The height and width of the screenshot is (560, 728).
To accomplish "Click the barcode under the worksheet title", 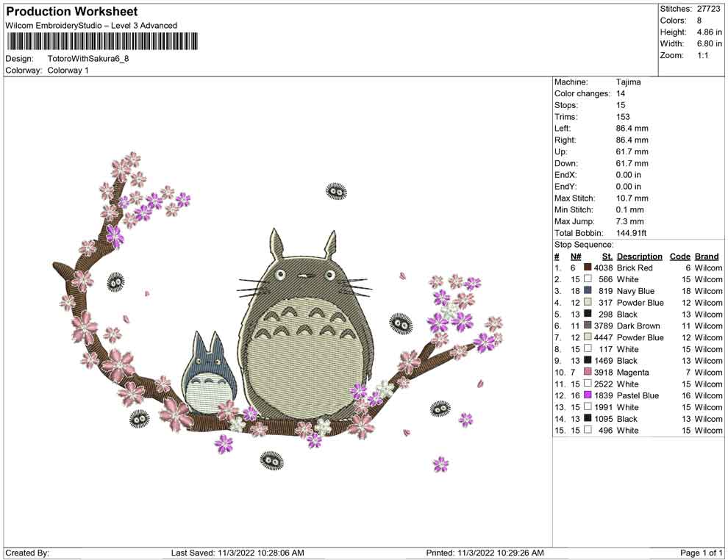I will pos(102,41).
